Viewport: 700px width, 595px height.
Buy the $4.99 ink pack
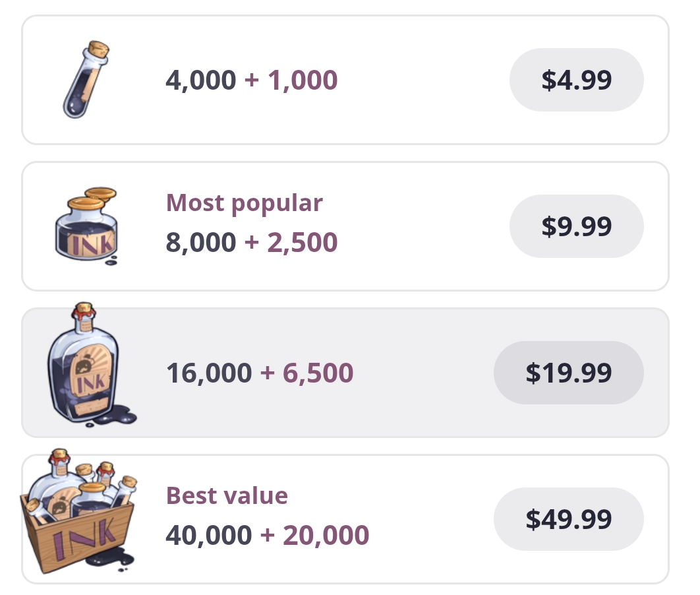coord(576,80)
